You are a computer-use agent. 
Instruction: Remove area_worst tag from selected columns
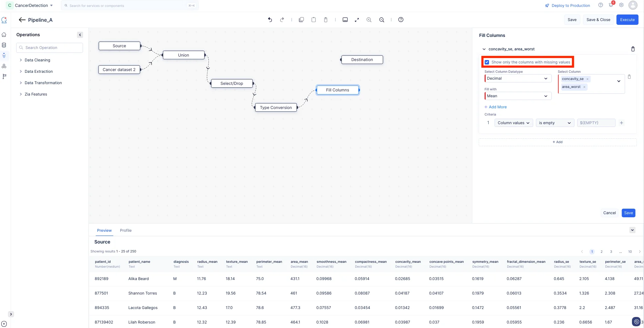584,87
